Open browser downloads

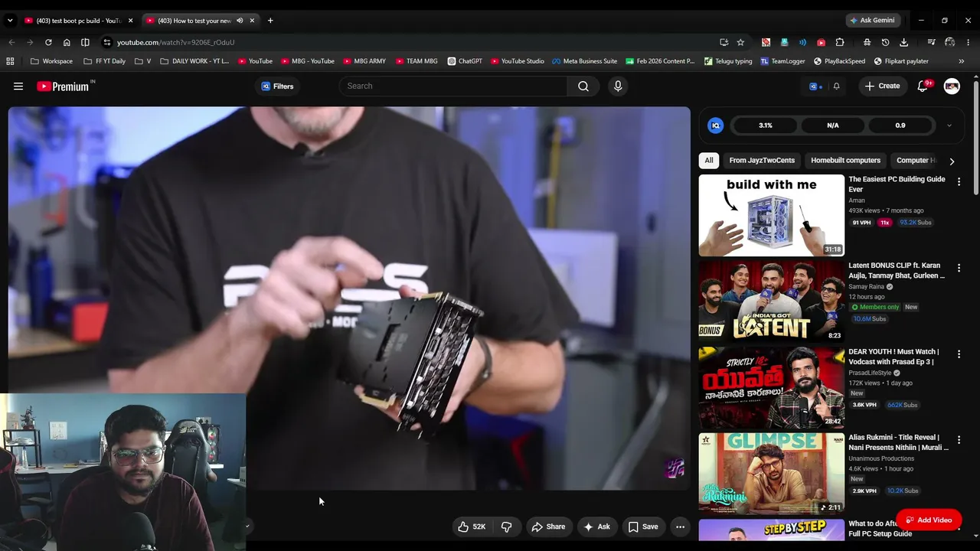pos(904,42)
